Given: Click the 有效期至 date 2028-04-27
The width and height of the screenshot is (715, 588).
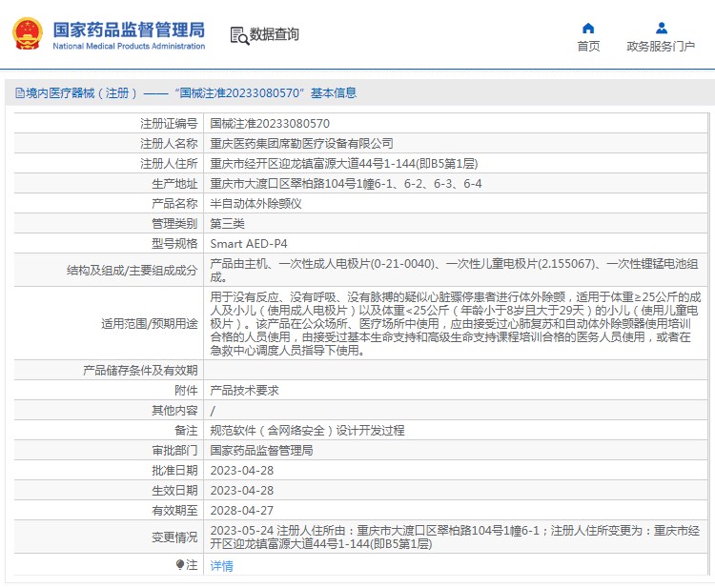Looking at the screenshot, I should tap(241, 510).
